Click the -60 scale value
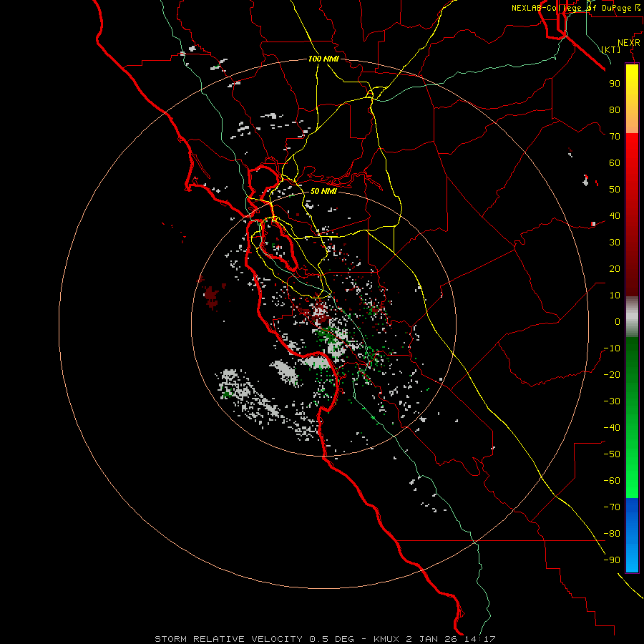 pos(612,481)
